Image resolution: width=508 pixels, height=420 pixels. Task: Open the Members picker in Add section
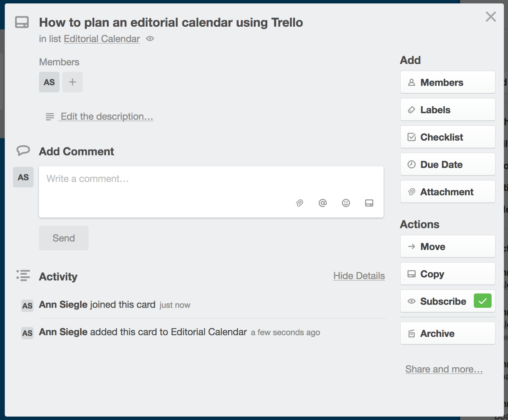447,82
